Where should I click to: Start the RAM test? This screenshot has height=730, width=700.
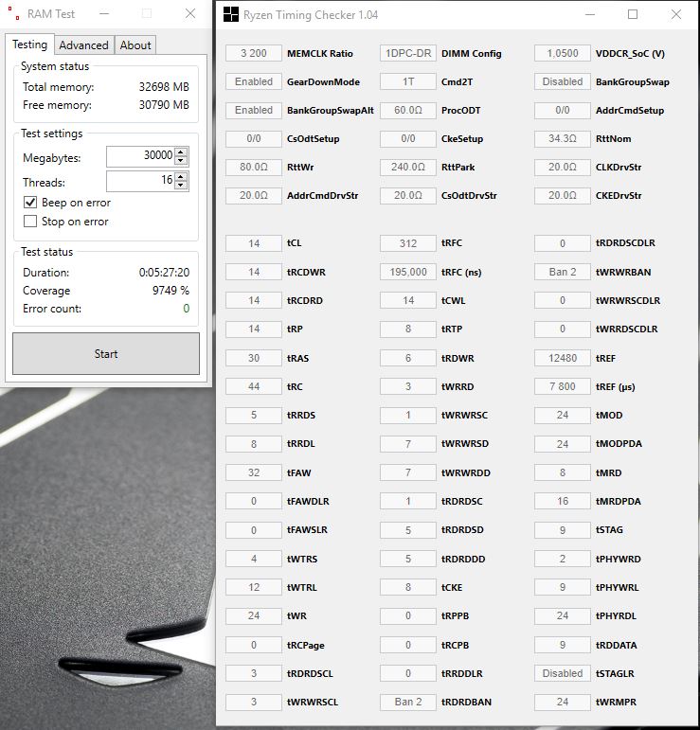click(x=106, y=353)
